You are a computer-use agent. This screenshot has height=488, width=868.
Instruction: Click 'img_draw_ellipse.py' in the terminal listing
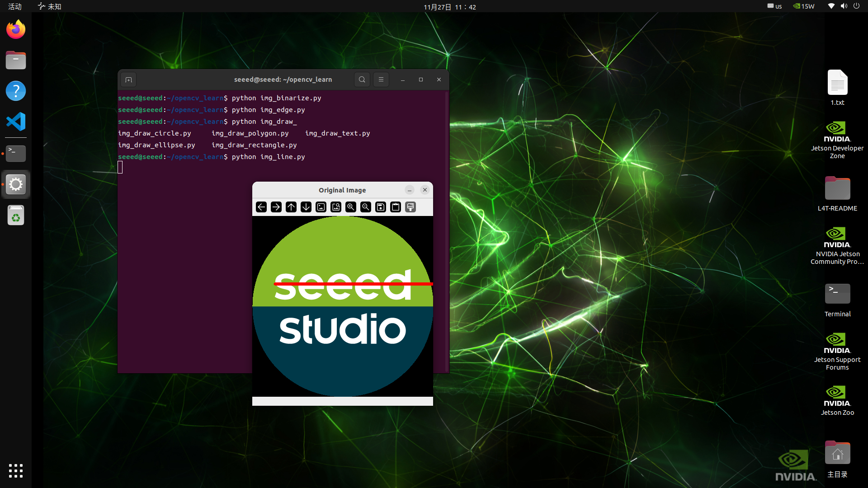coord(156,145)
